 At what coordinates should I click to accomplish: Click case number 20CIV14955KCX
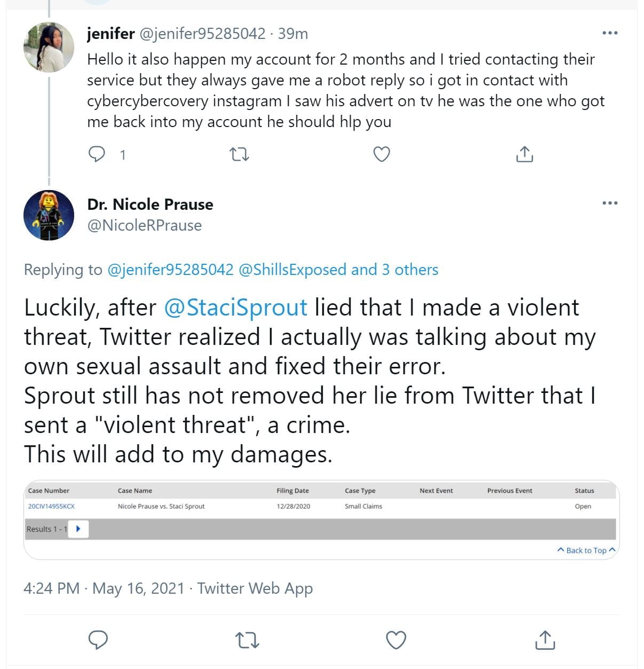pos(51,506)
